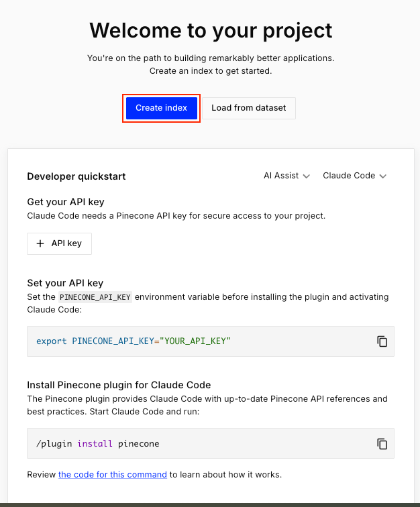Click the chevron arrow beside Claude Code
420x507 pixels.
383,176
